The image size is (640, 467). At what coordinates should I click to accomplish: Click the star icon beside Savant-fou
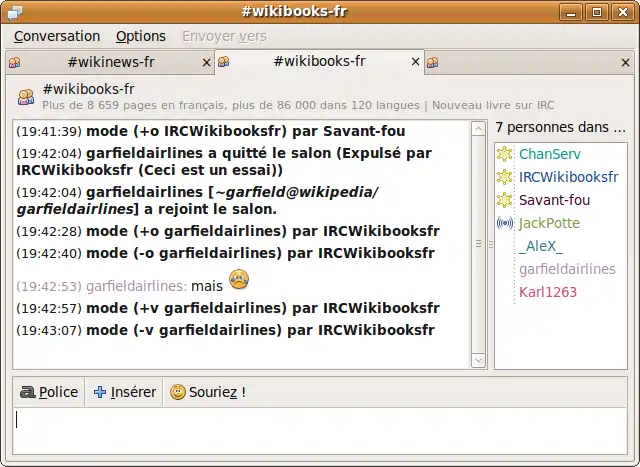click(505, 200)
